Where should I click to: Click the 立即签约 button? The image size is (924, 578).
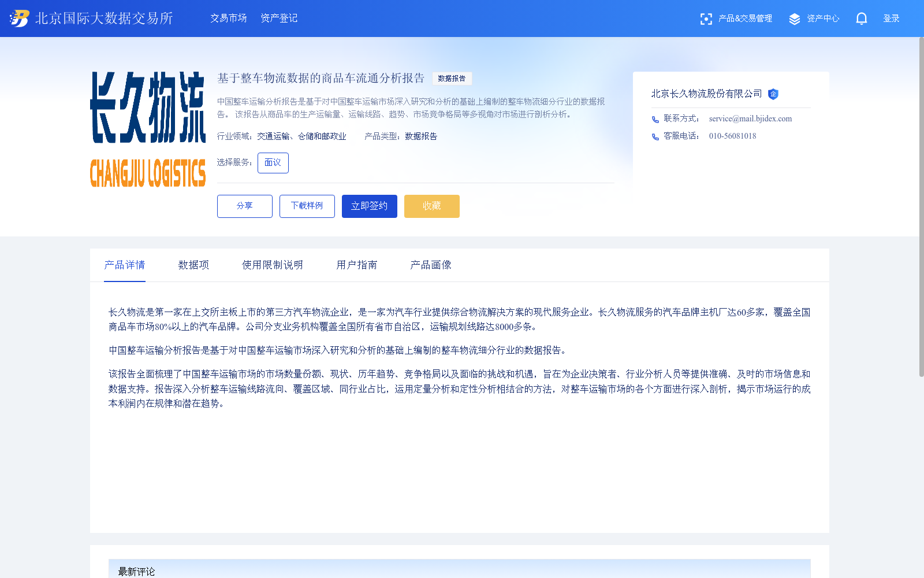tap(370, 206)
